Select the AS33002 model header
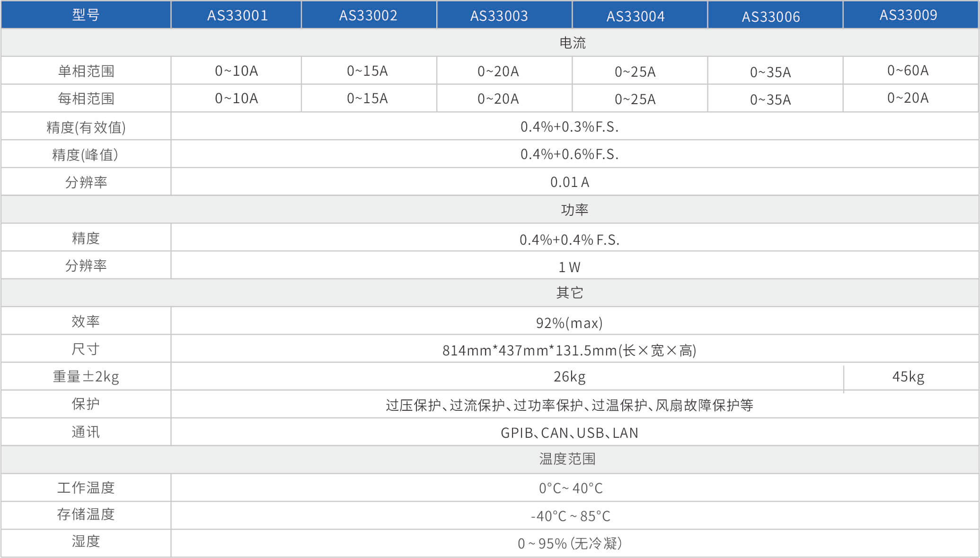 point(368,16)
